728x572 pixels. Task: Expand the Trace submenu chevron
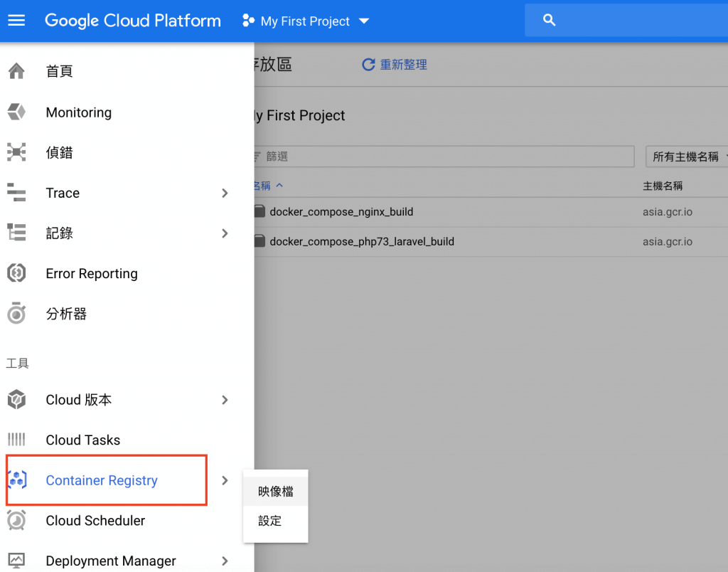click(x=225, y=193)
